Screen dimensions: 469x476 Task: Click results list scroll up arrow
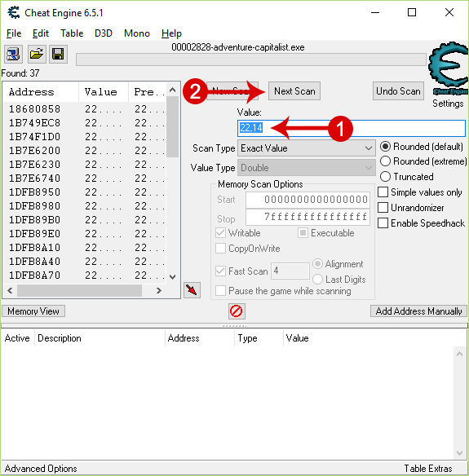click(x=173, y=90)
